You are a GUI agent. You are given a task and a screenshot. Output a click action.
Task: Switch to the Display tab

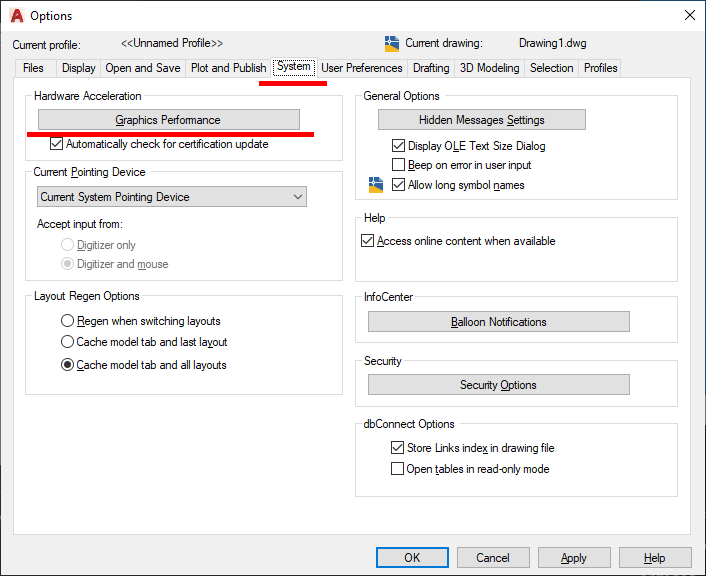(79, 68)
